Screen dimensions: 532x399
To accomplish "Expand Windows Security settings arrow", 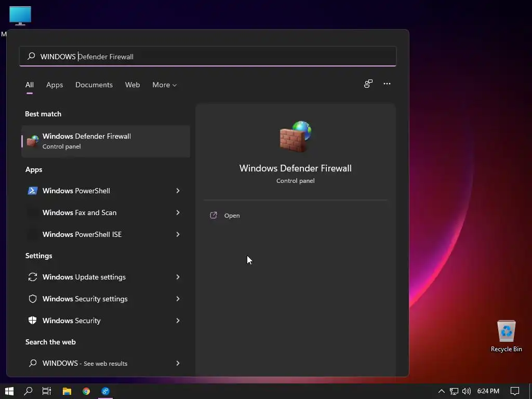I will 178,299.
